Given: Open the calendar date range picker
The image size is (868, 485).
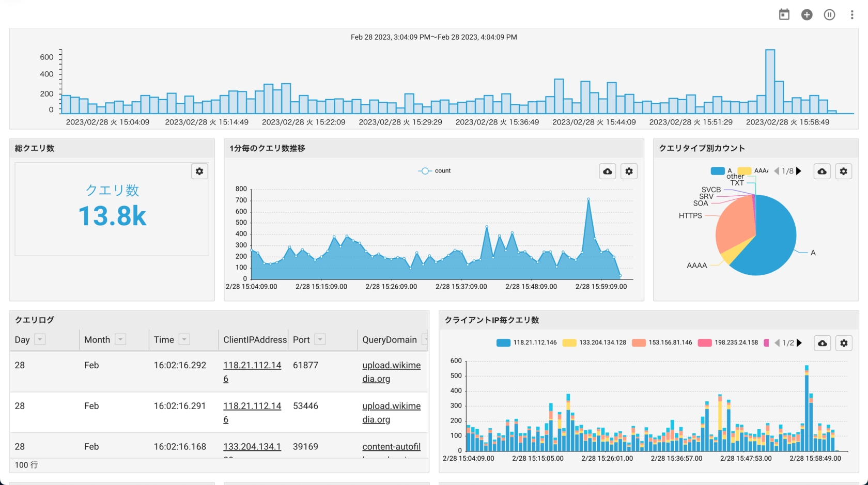Looking at the screenshot, I should [x=784, y=14].
